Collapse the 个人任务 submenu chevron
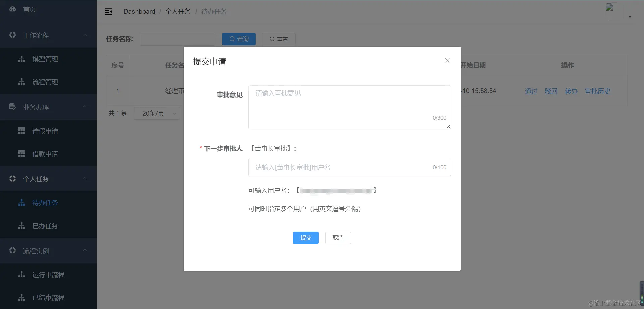 85,179
